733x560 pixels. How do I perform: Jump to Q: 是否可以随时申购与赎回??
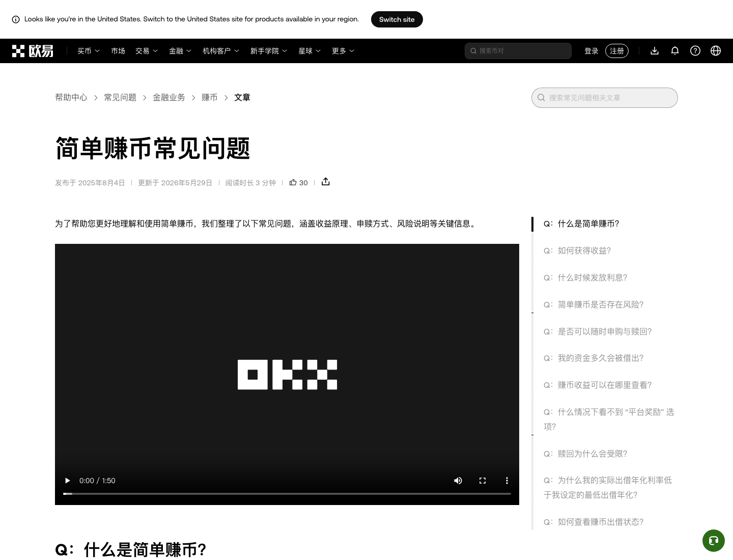click(x=598, y=331)
